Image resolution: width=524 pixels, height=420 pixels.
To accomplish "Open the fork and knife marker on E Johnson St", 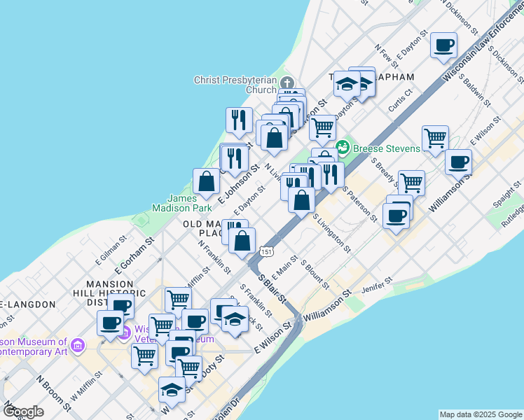I will pos(235,160).
